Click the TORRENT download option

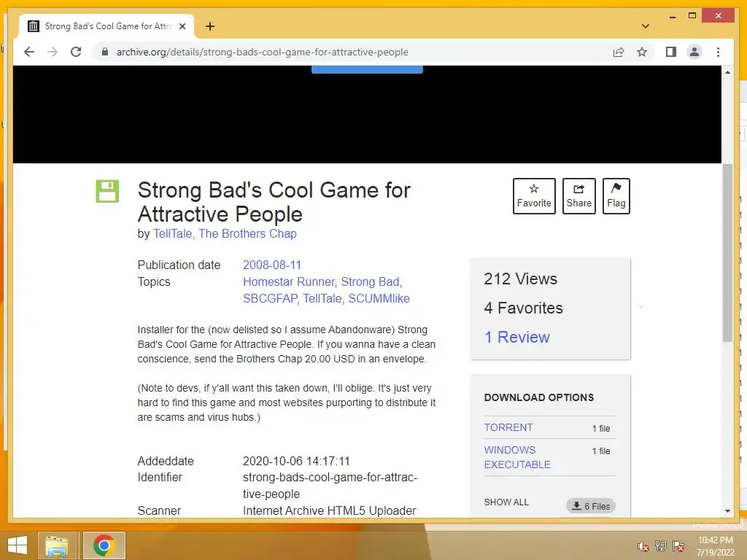coord(508,427)
